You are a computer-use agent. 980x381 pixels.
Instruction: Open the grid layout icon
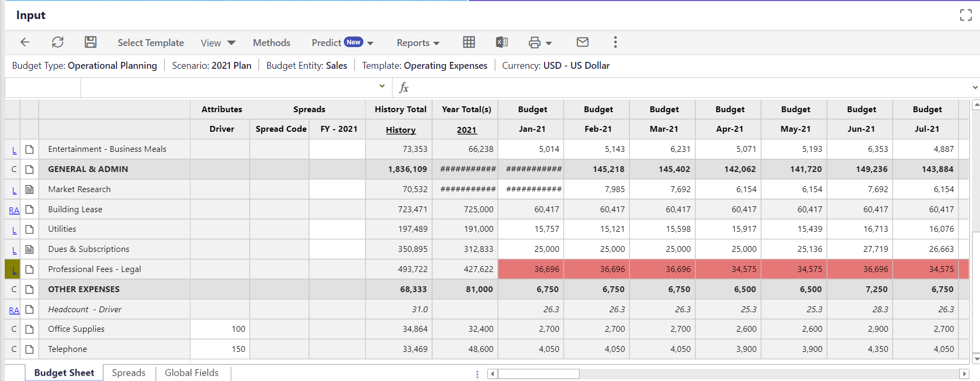tap(469, 42)
